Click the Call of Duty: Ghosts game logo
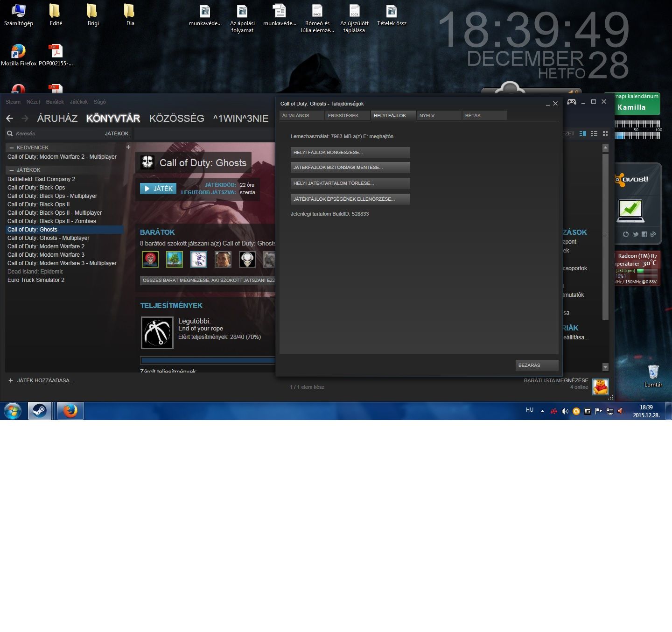 pos(147,162)
